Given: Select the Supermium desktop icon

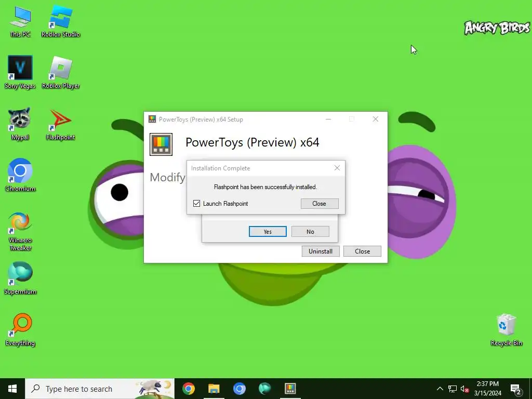Looking at the screenshot, I should 20,278.
